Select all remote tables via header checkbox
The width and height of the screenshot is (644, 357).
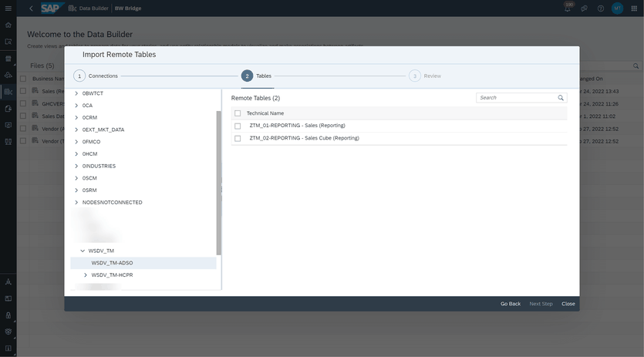click(238, 113)
